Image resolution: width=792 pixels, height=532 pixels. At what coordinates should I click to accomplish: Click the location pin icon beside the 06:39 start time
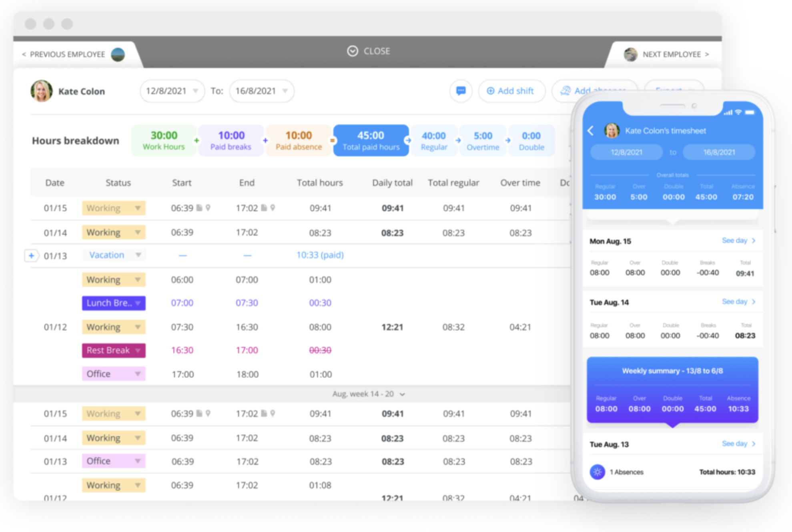point(209,208)
